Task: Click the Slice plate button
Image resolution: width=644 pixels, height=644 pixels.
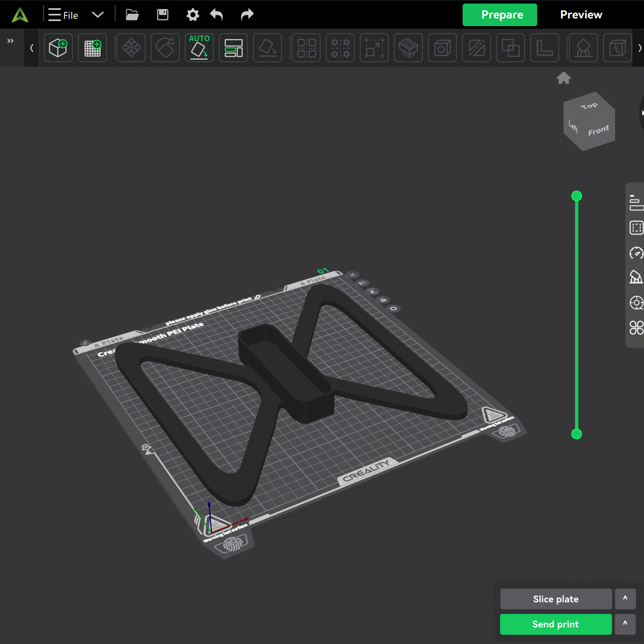Action: pos(555,599)
